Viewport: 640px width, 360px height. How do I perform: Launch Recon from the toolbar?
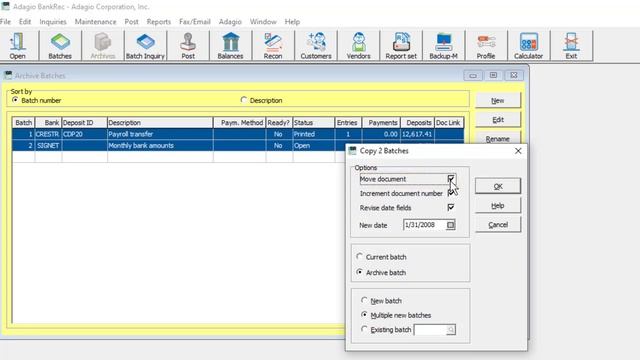(x=273, y=46)
